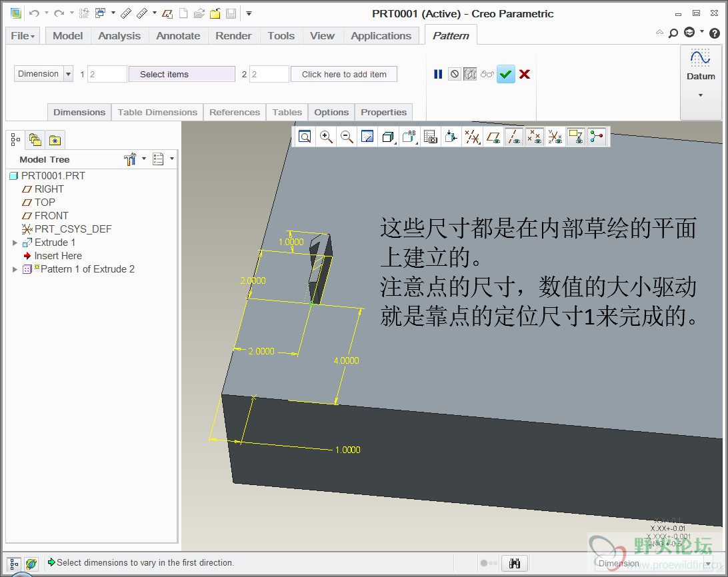Open the File menu
Viewport: 728px width, 577px height.
pyautogui.click(x=23, y=36)
